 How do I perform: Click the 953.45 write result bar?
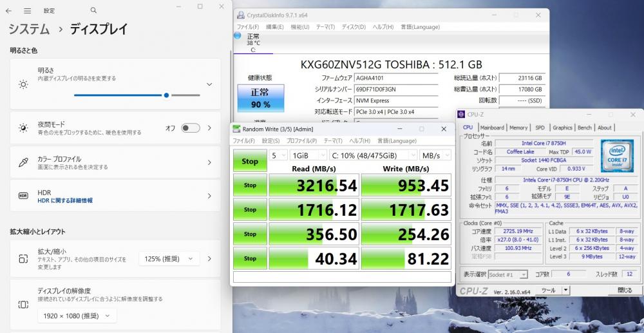[406, 186]
